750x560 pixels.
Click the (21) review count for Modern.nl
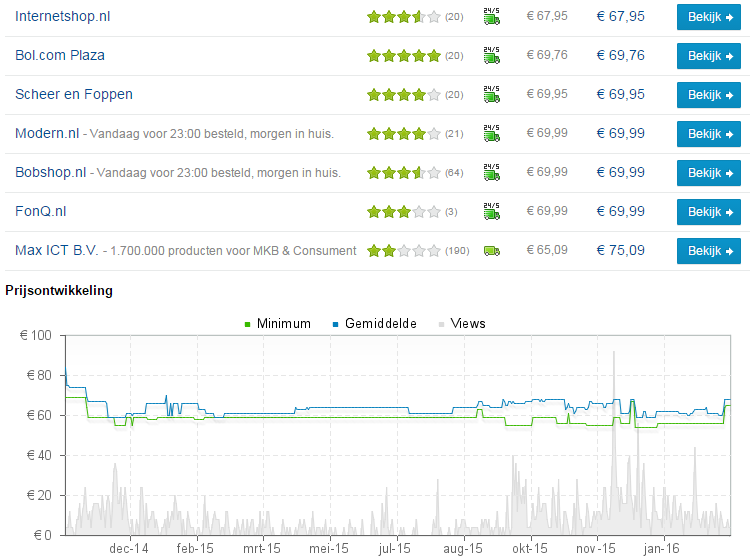[x=454, y=134]
